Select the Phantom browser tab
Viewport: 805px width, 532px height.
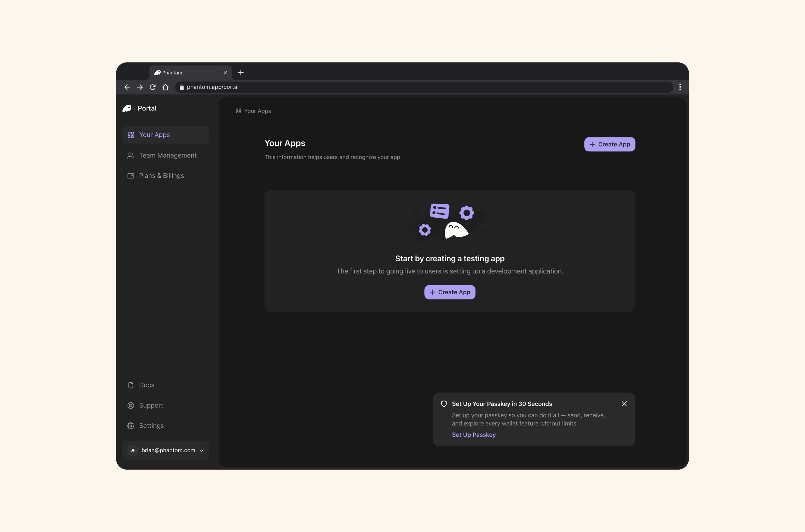tap(190, 73)
